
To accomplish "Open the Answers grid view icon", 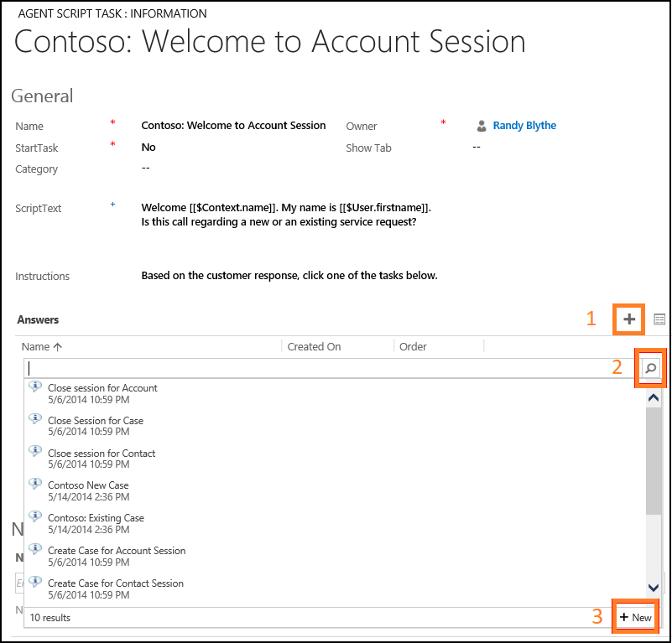I will pyautogui.click(x=659, y=319).
